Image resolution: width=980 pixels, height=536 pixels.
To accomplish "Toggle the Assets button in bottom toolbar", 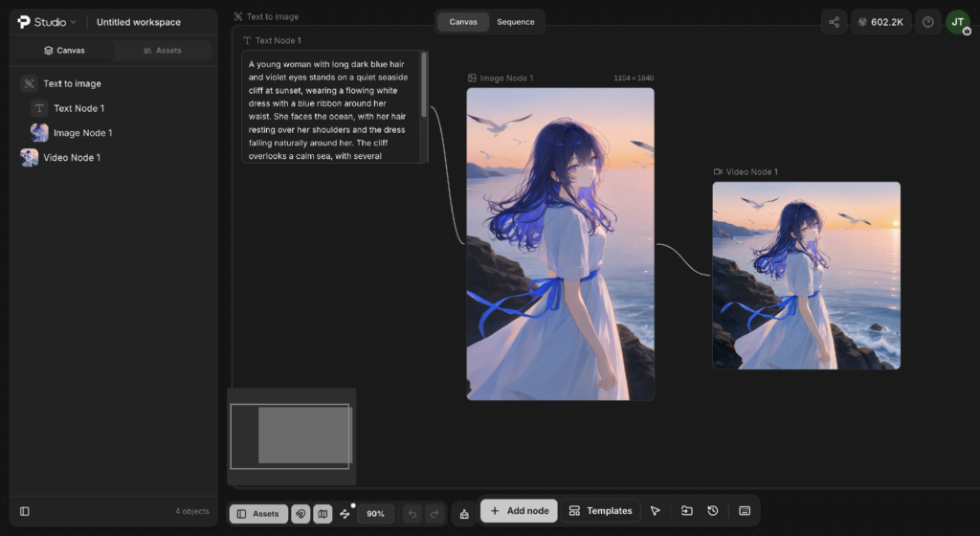I will 258,514.
